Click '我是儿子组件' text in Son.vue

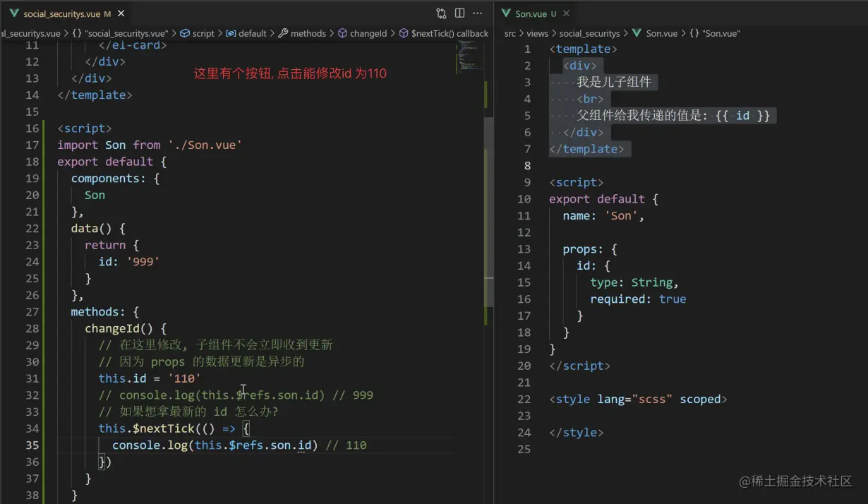pos(614,83)
